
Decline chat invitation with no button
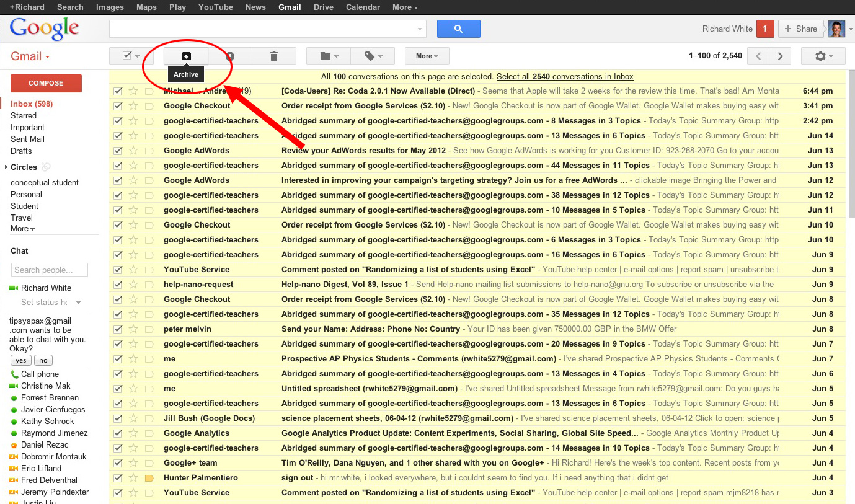[x=43, y=360]
